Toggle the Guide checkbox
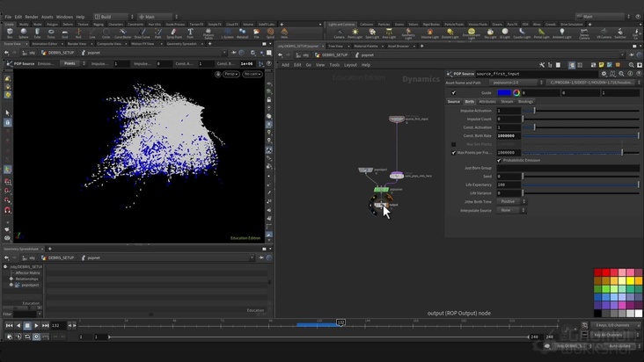Viewport: 644px width, 362px height. point(454,92)
